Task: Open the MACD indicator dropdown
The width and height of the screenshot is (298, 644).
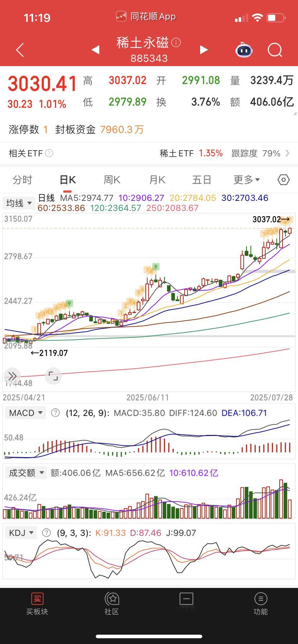Action: click(26, 413)
